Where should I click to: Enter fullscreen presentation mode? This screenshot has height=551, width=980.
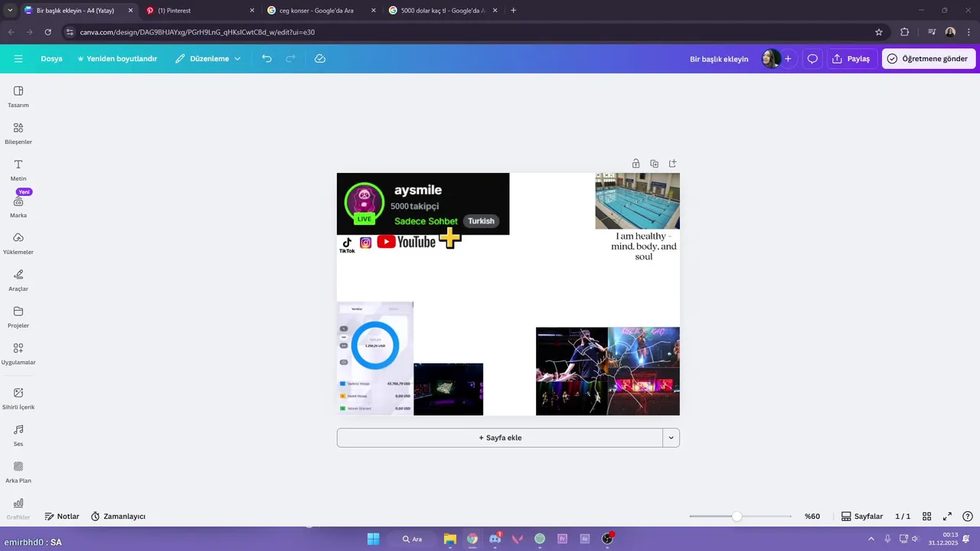(947, 517)
